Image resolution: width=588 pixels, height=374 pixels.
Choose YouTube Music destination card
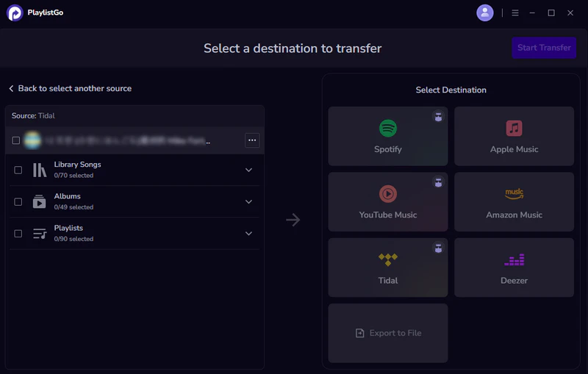tap(388, 201)
